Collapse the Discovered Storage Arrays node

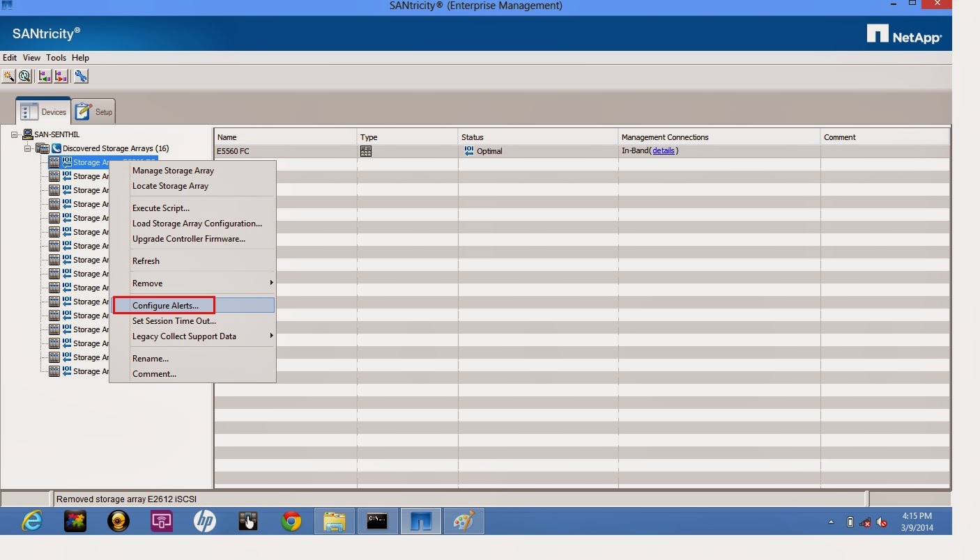coord(28,148)
